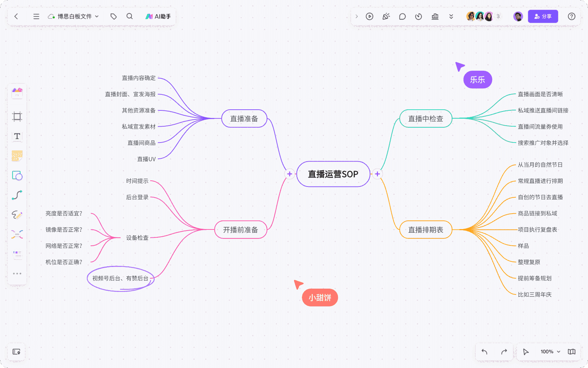Image resolution: width=588 pixels, height=368 pixels.
Task: Select the Shapes tool in sidebar
Action: pos(17,176)
